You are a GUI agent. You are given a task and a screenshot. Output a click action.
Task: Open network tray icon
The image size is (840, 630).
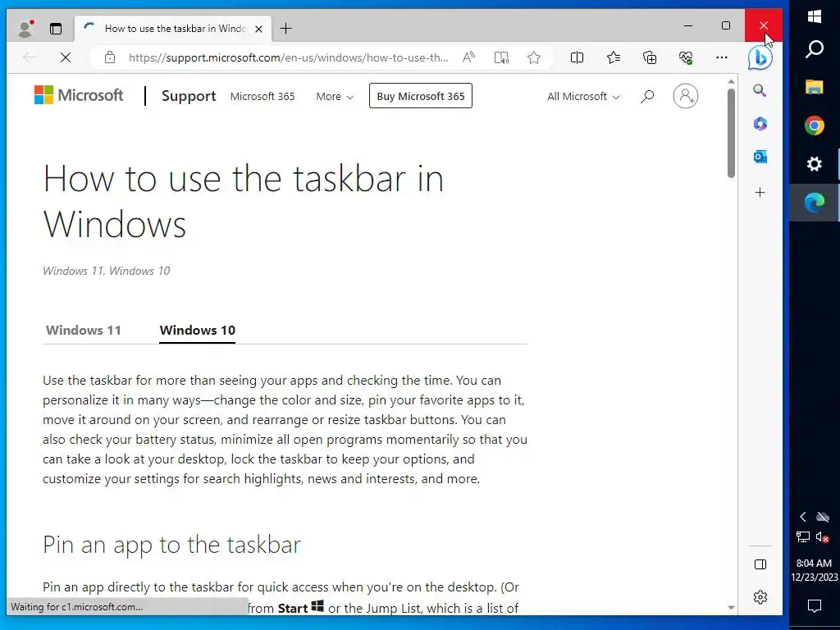point(802,536)
